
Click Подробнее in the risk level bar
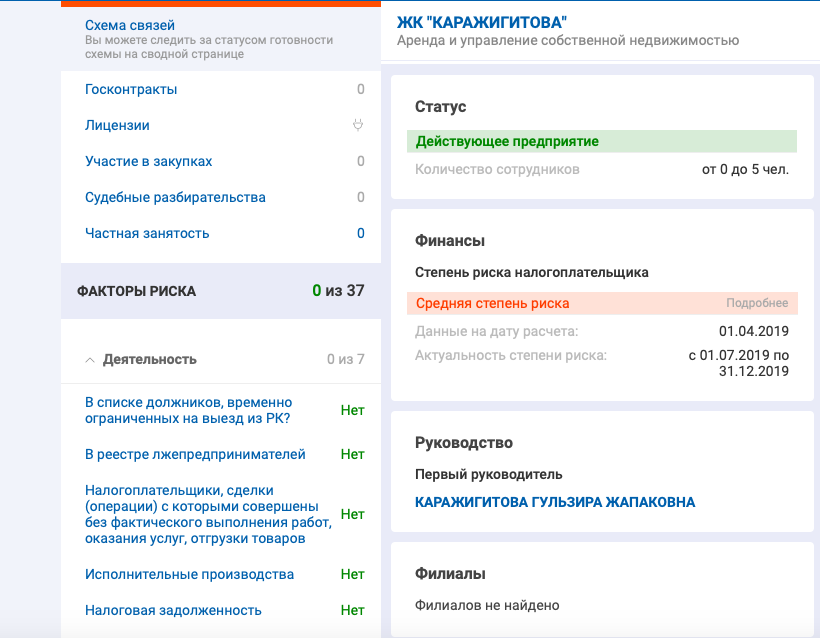click(756, 303)
